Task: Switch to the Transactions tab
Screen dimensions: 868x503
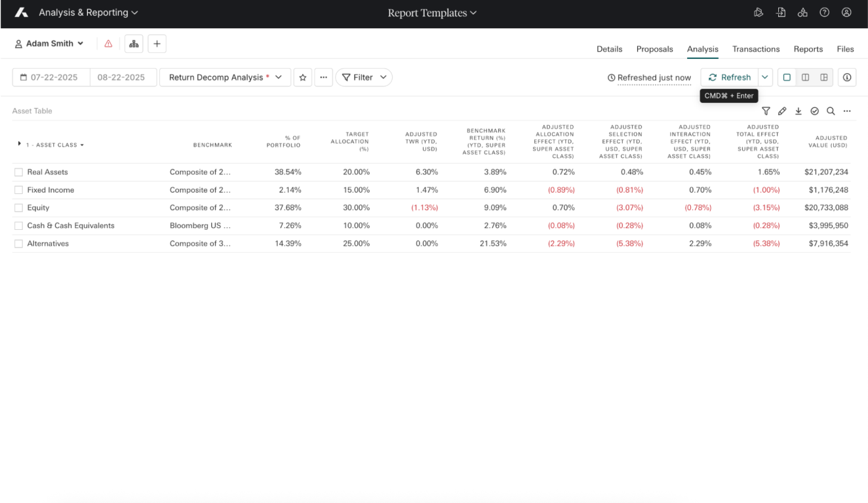Action: tap(756, 49)
